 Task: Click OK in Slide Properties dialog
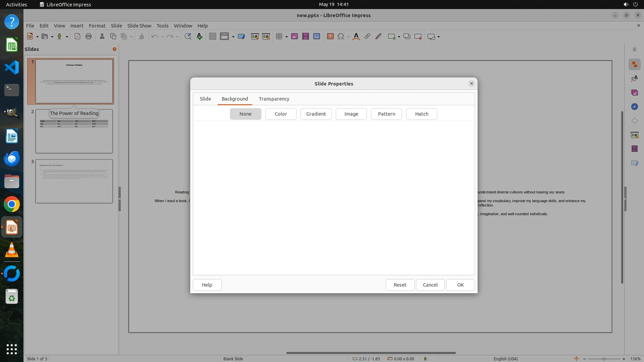coord(460,285)
